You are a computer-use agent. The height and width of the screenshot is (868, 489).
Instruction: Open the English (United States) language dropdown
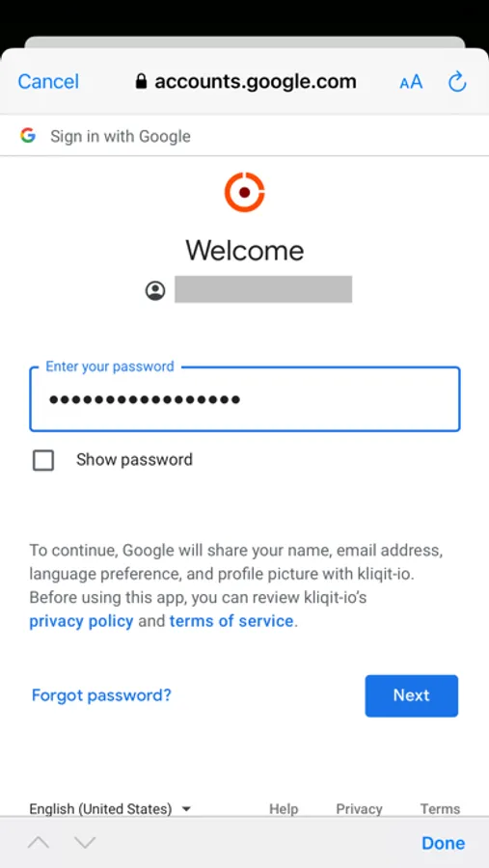click(x=110, y=809)
